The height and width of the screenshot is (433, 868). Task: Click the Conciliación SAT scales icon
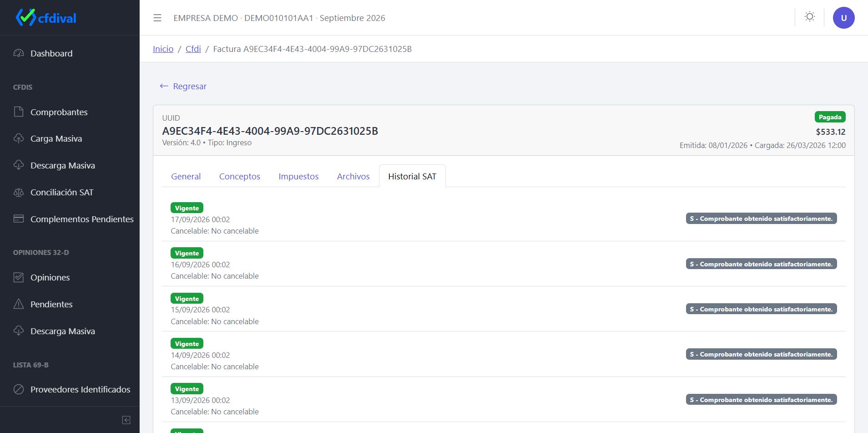click(19, 192)
